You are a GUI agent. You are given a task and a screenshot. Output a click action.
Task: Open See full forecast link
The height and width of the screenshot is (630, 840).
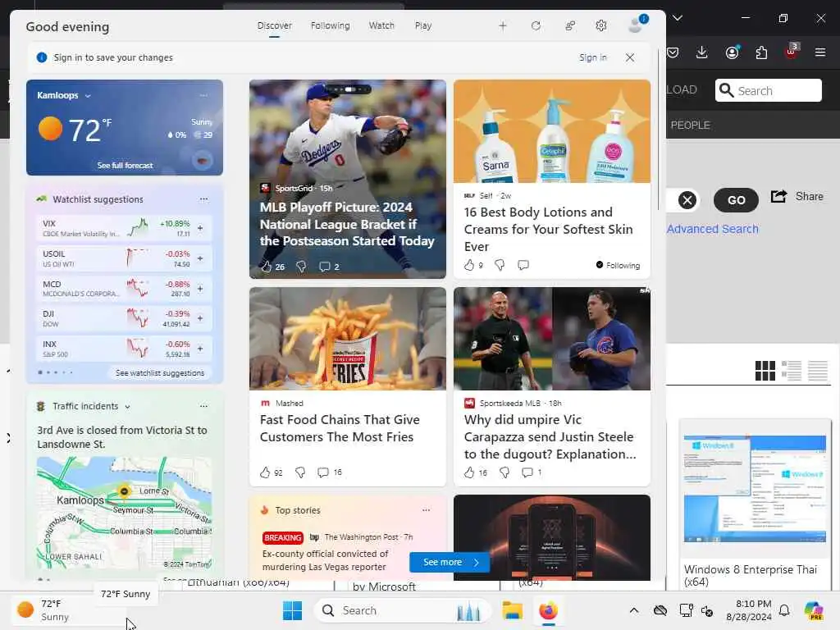125,166
